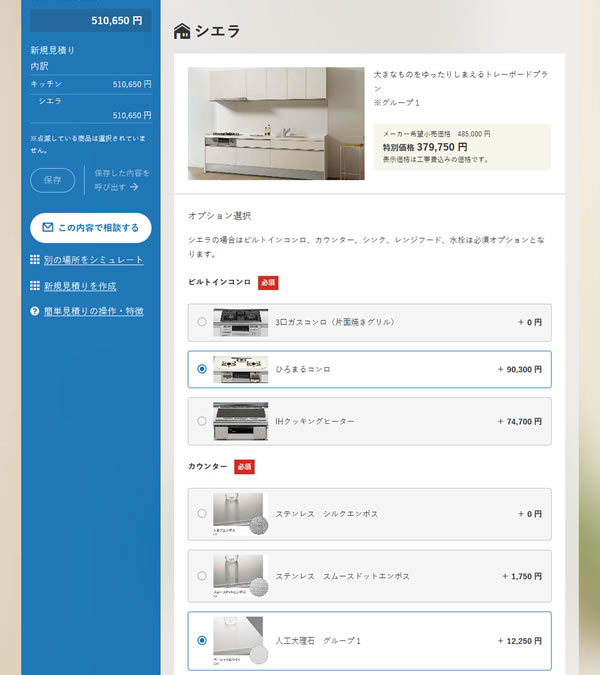Screen dimensions: 600x675
Task: Click メーカー希望小売価格 485,000 円 text
Action: 436,134
